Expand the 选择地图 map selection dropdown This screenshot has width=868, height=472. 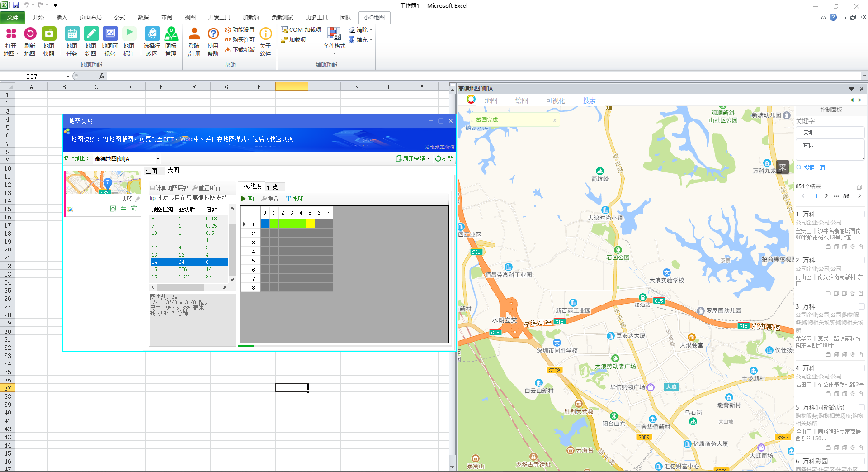(x=158, y=159)
